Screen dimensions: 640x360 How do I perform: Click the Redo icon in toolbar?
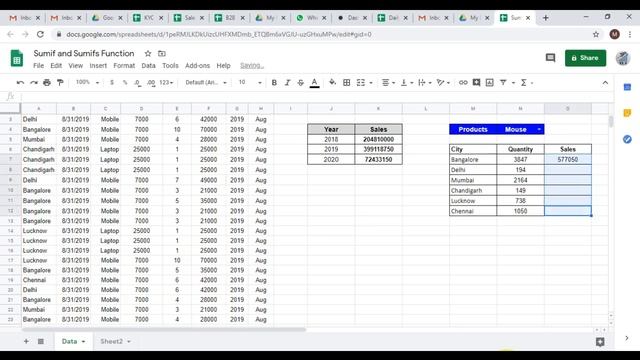(34, 83)
